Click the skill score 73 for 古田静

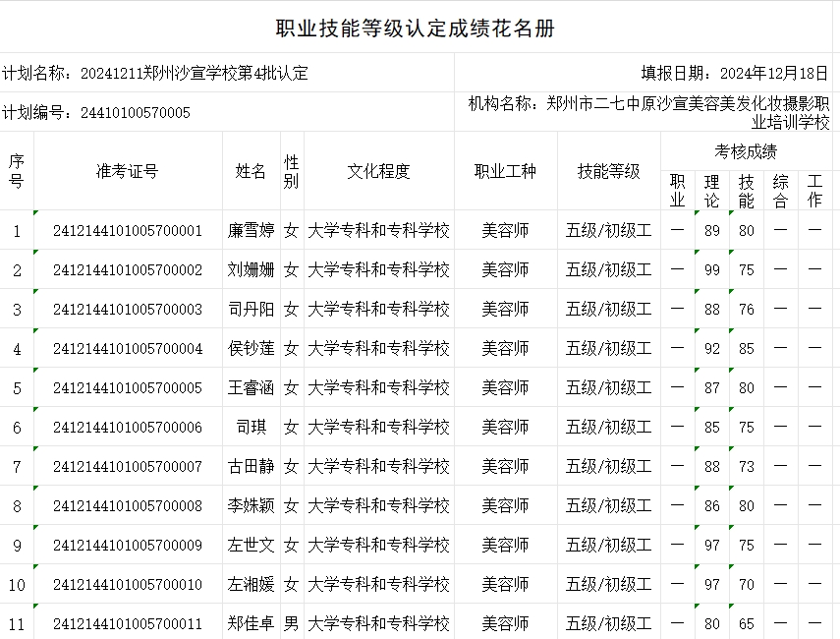747,467
